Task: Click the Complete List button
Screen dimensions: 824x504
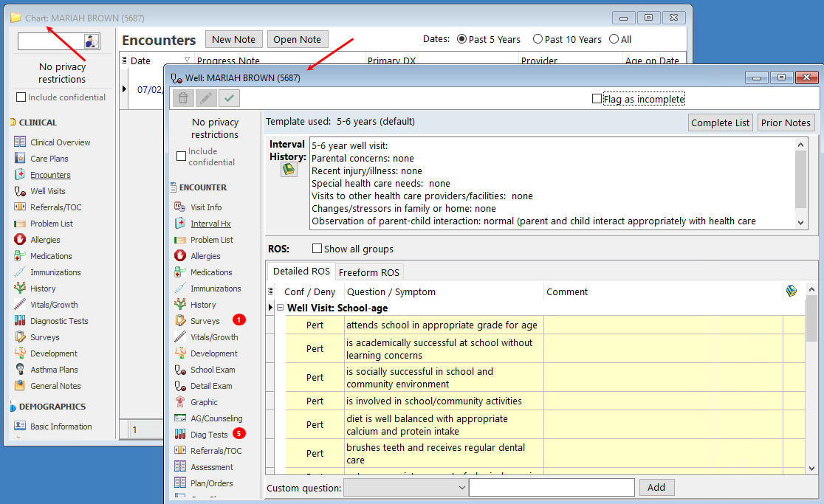Action: [720, 122]
